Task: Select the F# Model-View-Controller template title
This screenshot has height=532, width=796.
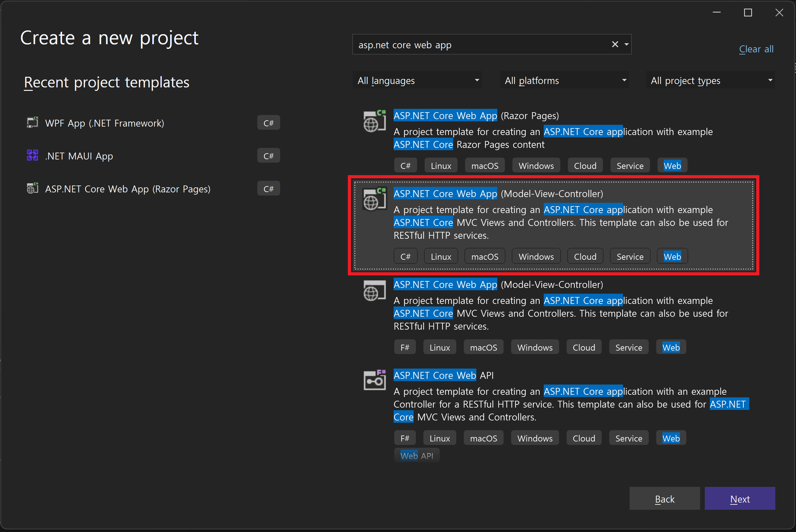Action: (498, 284)
